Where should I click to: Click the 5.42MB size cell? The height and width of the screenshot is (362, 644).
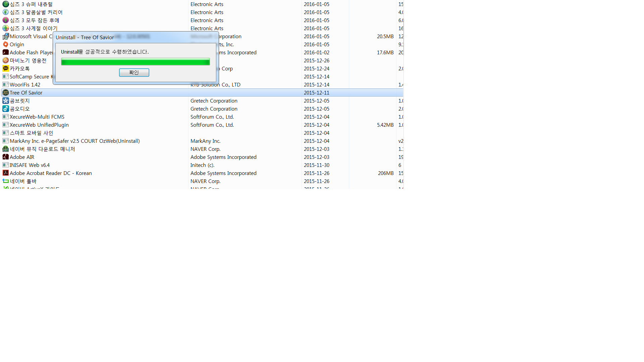(x=385, y=125)
